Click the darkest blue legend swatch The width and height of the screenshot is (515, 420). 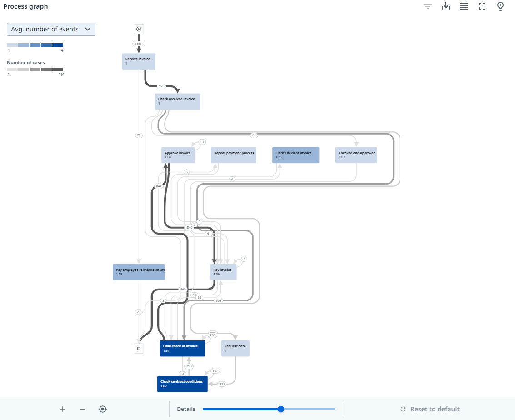pos(59,45)
